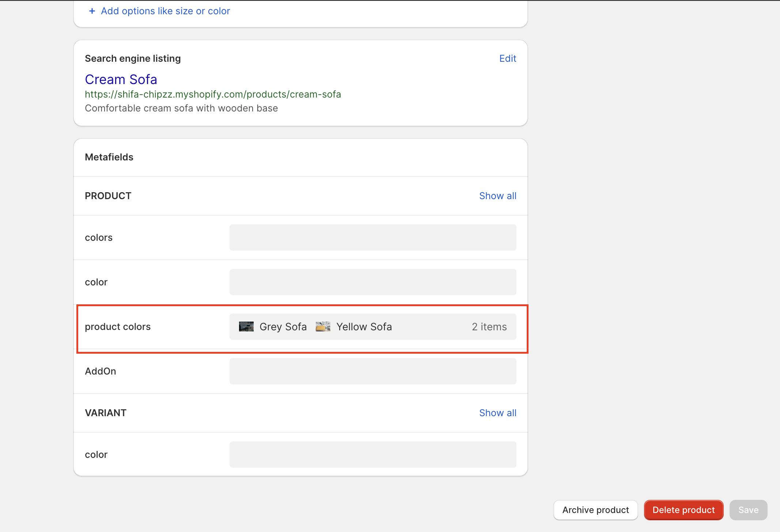This screenshot has height=532, width=780.
Task: Select the Yellow Sofa label text
Action: 364,327
